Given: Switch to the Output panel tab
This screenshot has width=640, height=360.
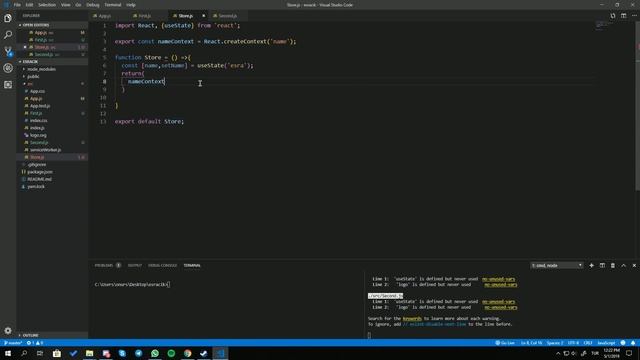Looking at the screenshot, I should pyautogui.click(x=135, y=265).
